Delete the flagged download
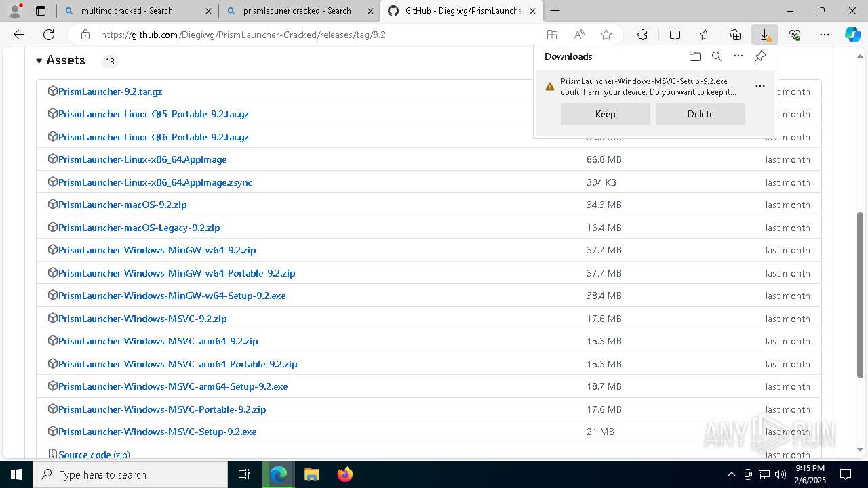Viewport: 868px width, 488px height. (x=701, y=114)
